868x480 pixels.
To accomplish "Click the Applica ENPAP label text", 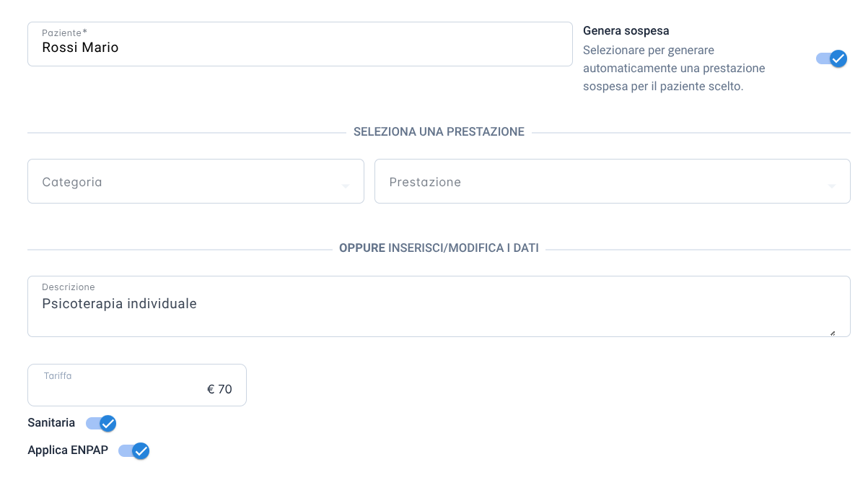I will [68, 450].
